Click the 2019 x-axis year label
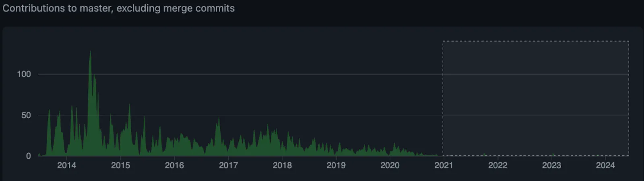 336,165
